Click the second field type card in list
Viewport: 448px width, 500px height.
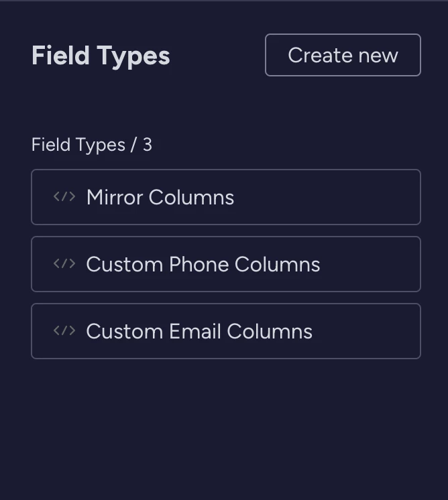(226, 264)
